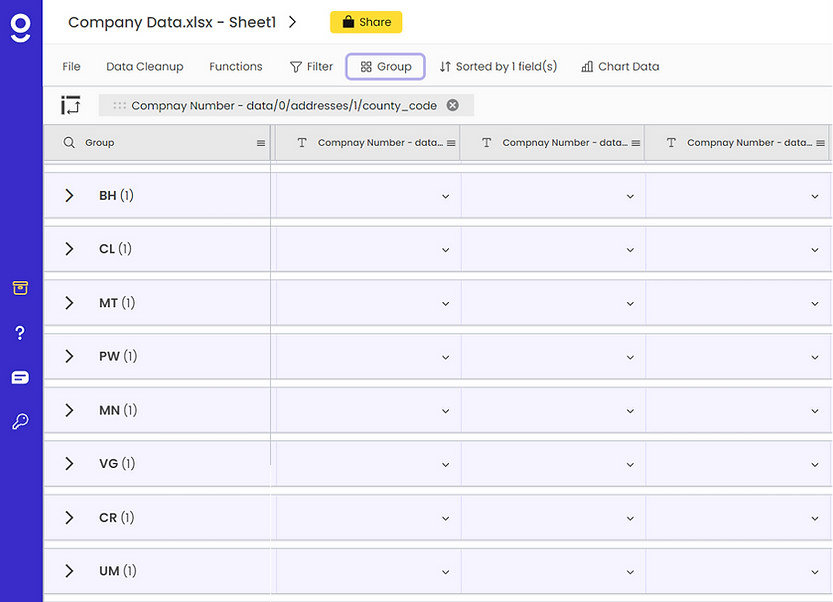
Task: Open the archive box icon in sidebar
Action: [21, 288]
